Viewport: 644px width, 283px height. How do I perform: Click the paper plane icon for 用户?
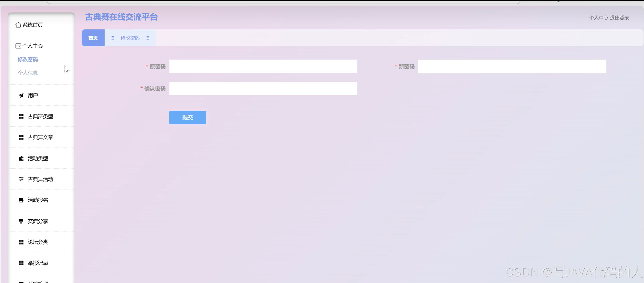point(21,95)
